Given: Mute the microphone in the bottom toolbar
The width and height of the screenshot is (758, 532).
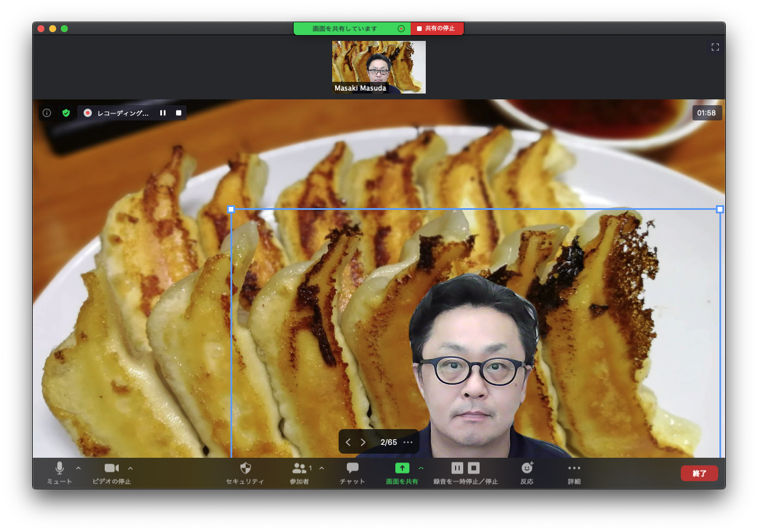Looking at the screenshot, I should click(x=59, y=468).
